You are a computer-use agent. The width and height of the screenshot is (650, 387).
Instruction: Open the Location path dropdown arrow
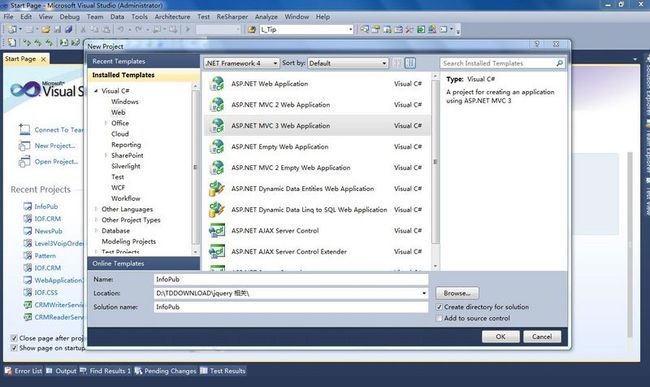coord(424,293)
